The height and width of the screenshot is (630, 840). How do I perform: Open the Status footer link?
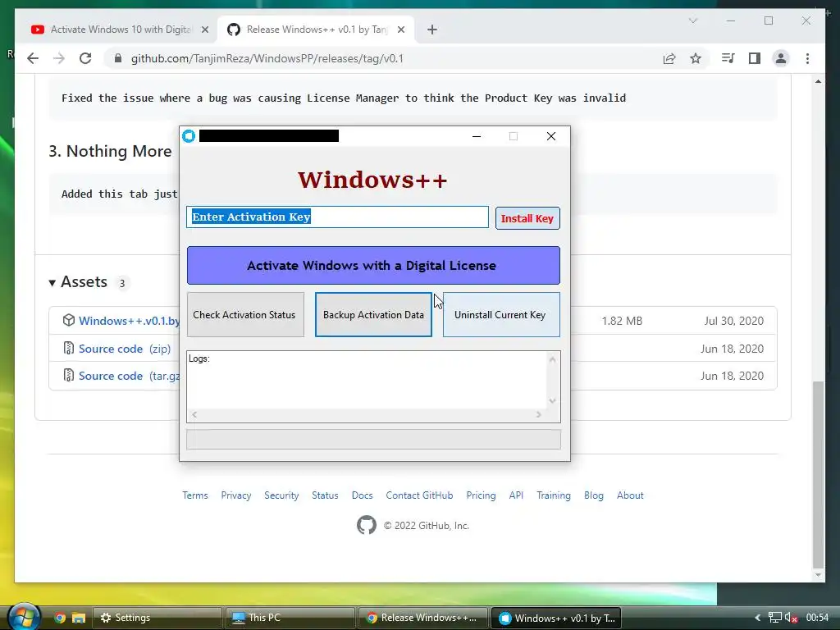325,495
